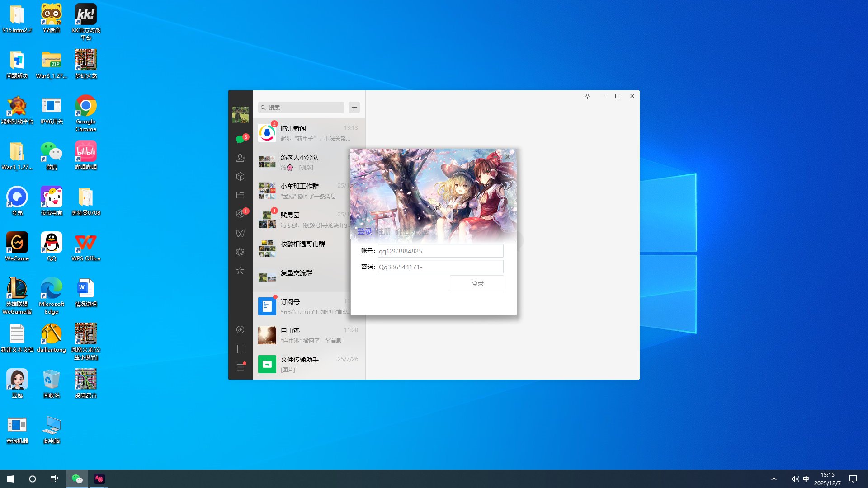Click the 账号 account input field
868x488 pixels.
(x=440, y=251)
